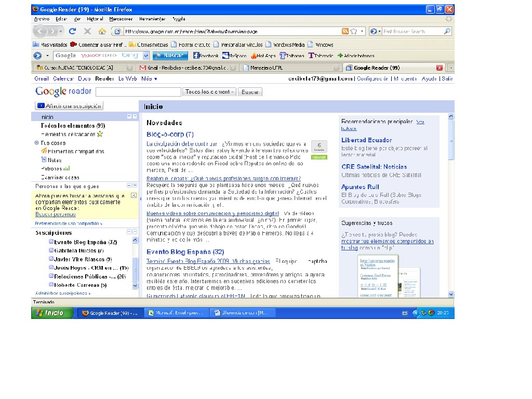Open the Todos los elementos search dropdown

[x=209, y=92]
